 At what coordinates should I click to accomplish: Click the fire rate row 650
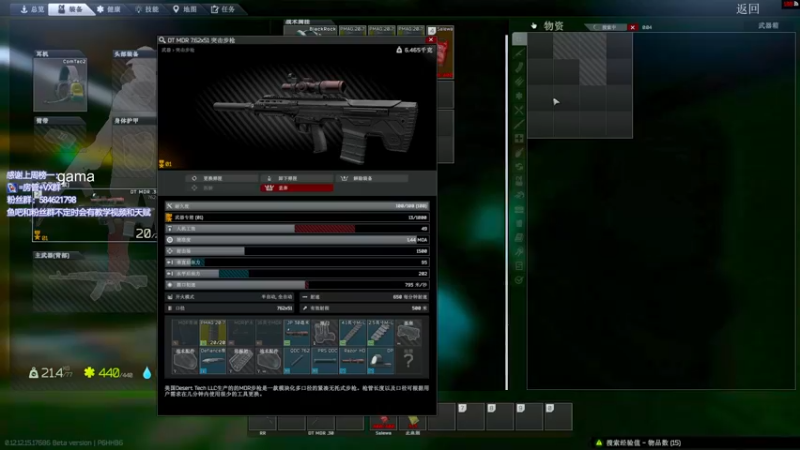364,297
